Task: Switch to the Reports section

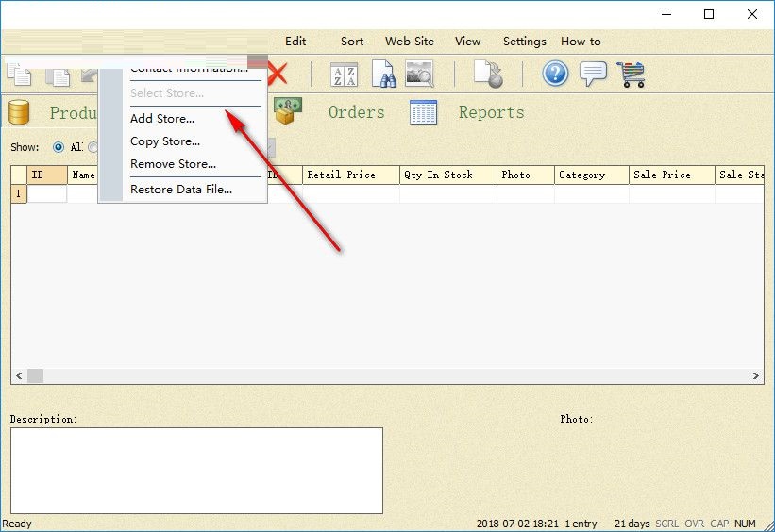Action: pyautogui.click(x=491, y=112)
